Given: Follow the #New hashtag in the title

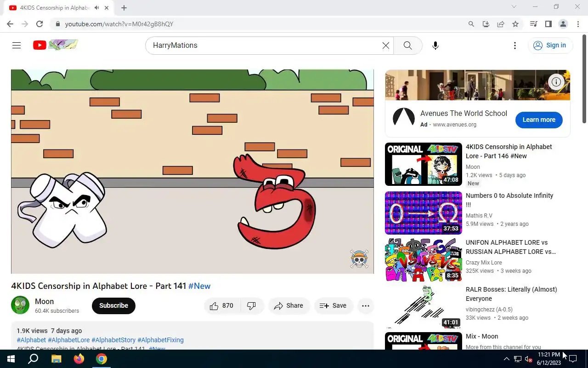Looking at the screenshot, I should tap(199, 286).
